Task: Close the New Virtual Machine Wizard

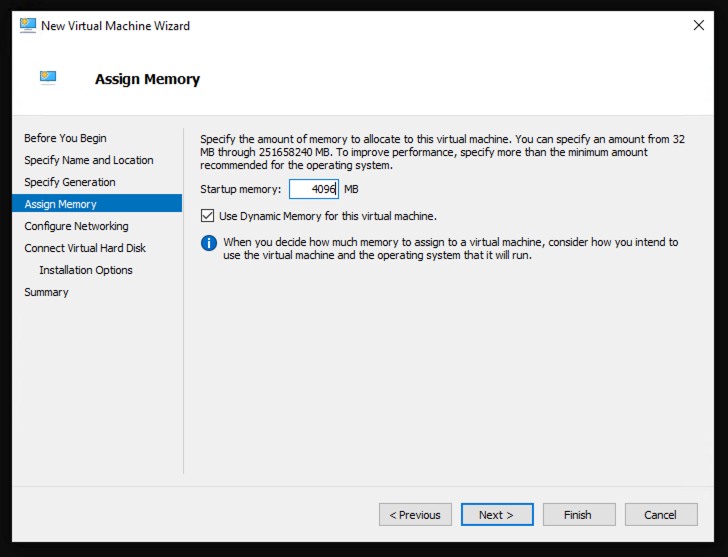Action: (x=699, y=25)
